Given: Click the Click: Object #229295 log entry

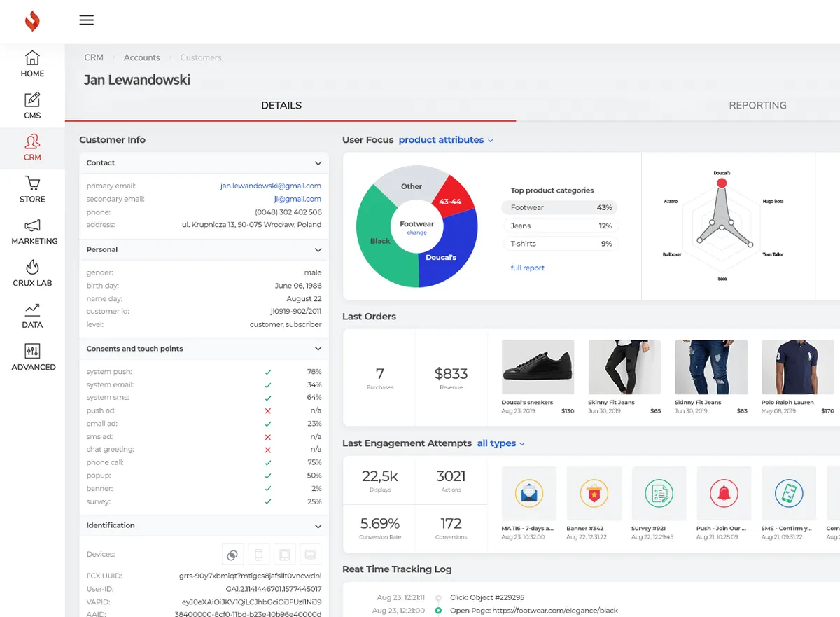Looking at the screenshot, I should click(x=487, y=598).
